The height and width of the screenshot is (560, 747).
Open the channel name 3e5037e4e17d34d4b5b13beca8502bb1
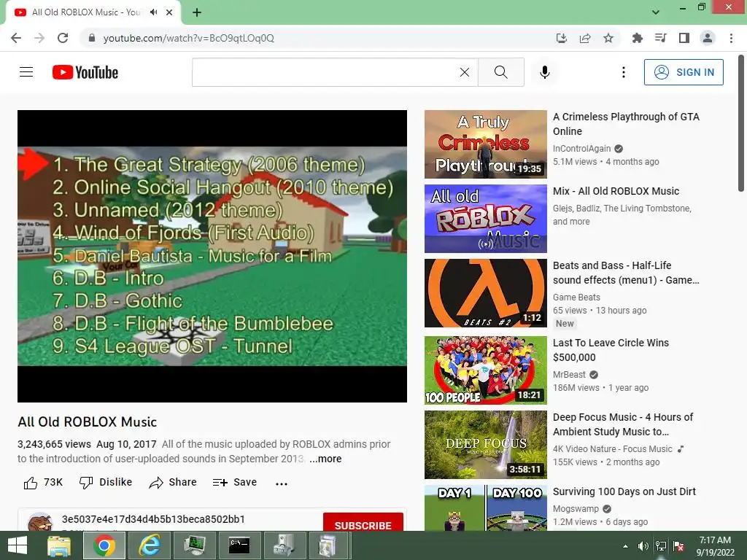pyautogui.click(x=153, y=519)
